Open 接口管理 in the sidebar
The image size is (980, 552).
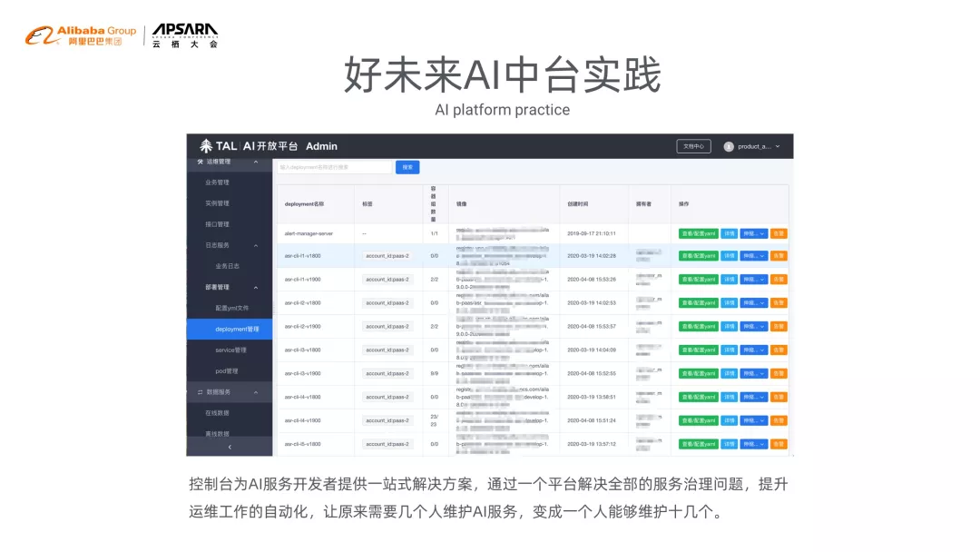217,224
